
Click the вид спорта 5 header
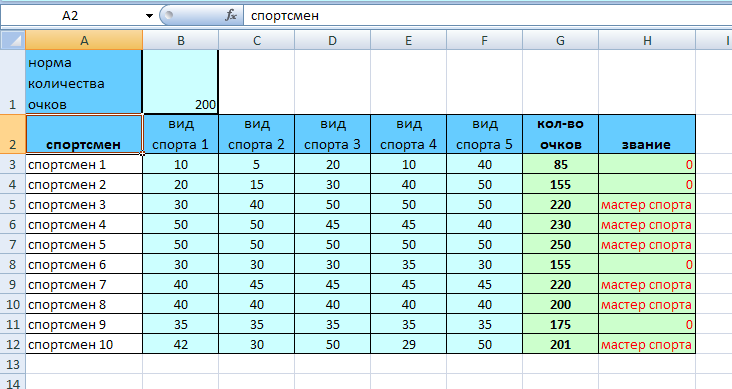pyautogui.click(x=485, y=134)
